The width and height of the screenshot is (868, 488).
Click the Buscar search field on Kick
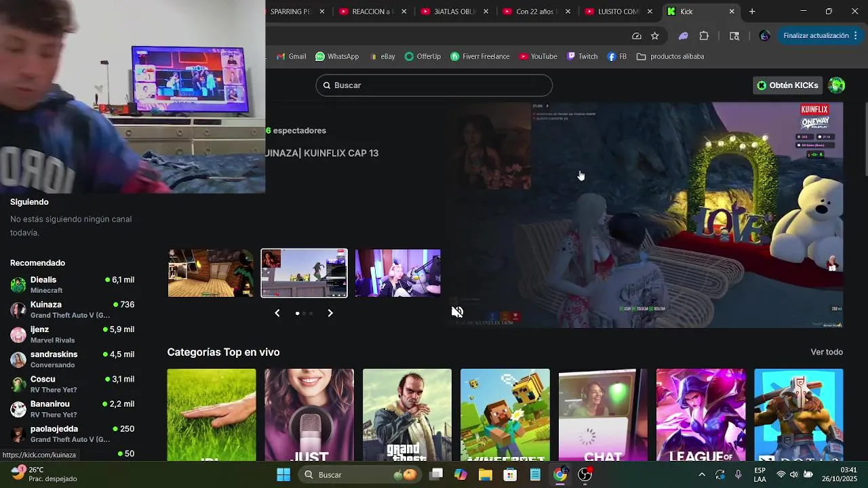tap(434, 85)
